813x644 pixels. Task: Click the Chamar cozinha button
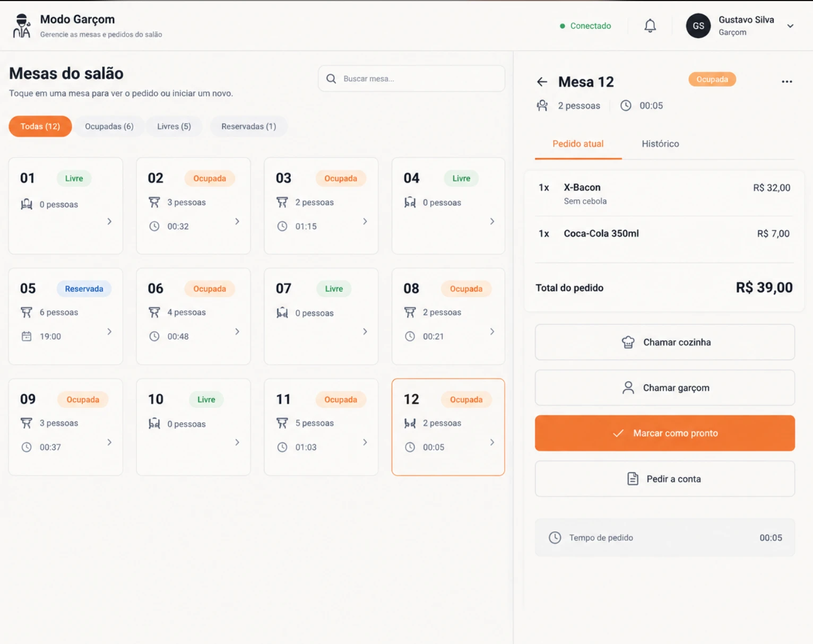tap(665, 342)
